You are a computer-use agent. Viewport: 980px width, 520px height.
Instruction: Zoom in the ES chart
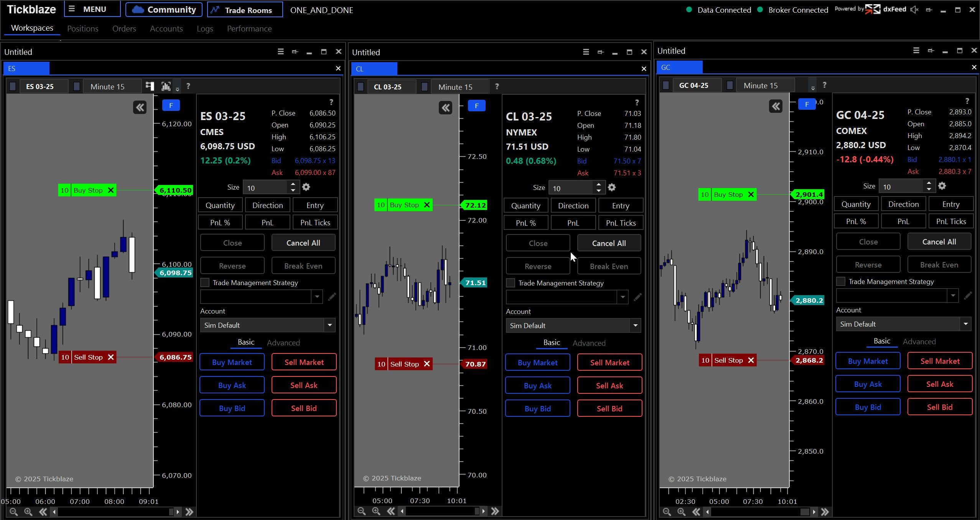pos(28,512)
